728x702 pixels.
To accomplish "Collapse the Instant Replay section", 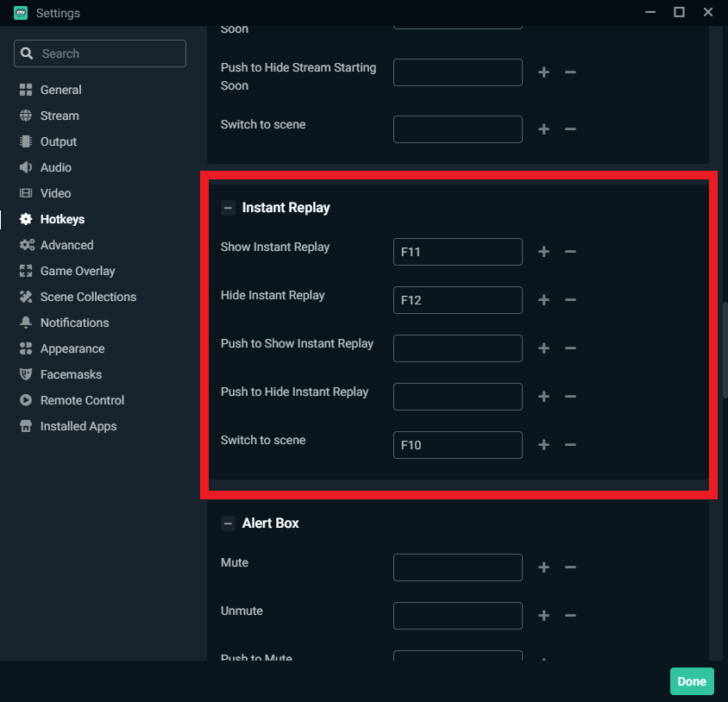I will point(228,208).
